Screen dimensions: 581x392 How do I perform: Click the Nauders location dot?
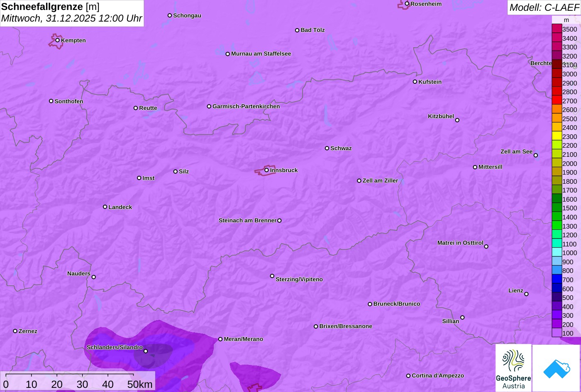point(93,277)
